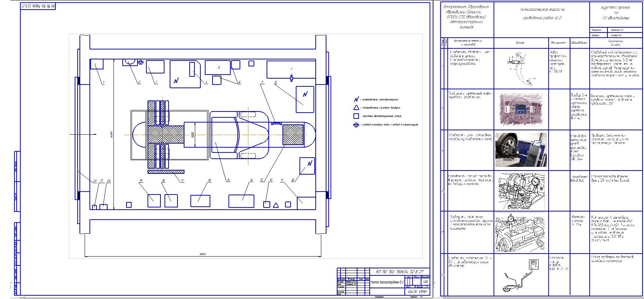
Task: Select the engine compression gauge illustration
Action: tap(521, 233)
